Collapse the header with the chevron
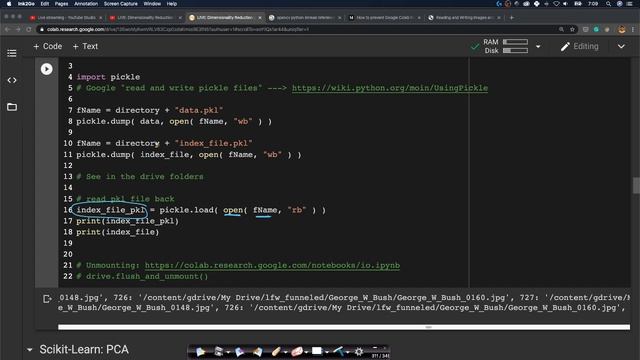This screenshot has height=360, width=640. click(621, 47)
